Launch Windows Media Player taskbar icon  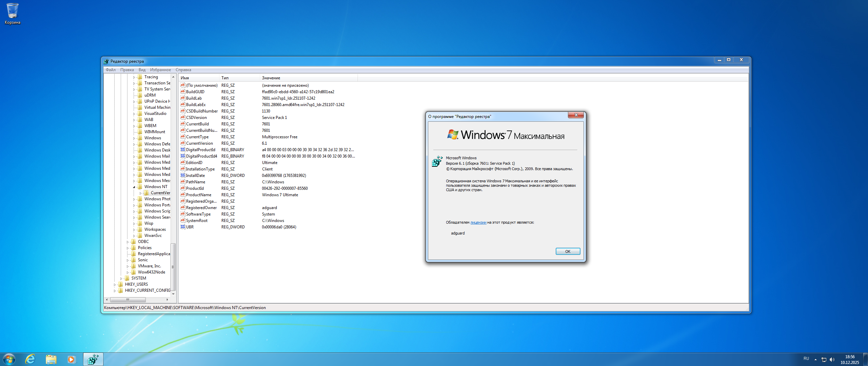point(72,359)
